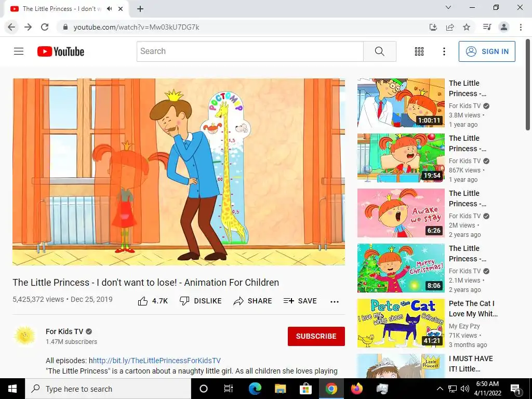
Task: Open the YouTube hamburger guide menu
Action: (x=19, y=51)
